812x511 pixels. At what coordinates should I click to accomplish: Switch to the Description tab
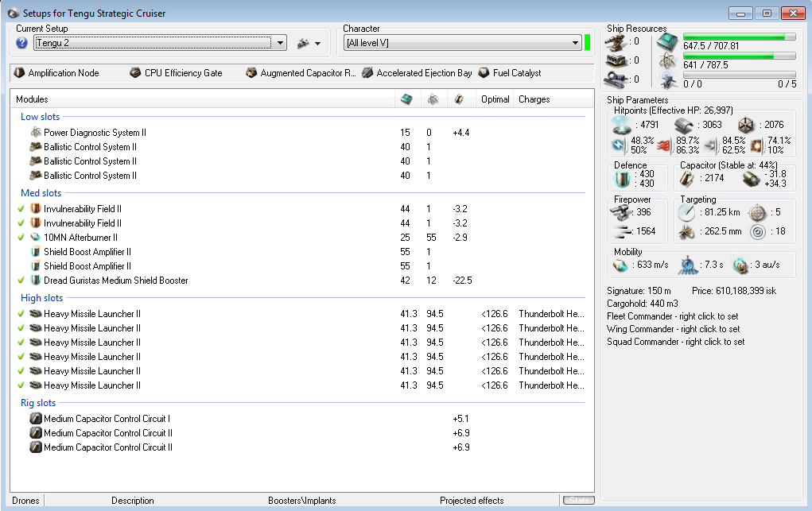coord(133,501)
